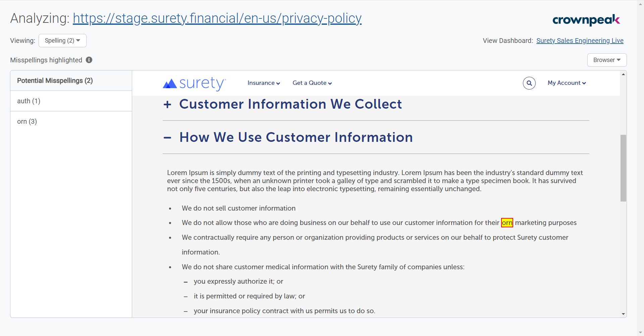Image resolution: width=644 pixels, height=336 pixels.
Task: Open the Browser dropdown
Action: [x=606, y=60]
